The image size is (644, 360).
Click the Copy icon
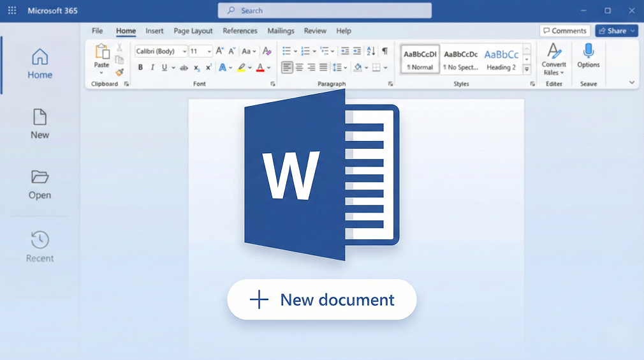(x=119, y=60)
